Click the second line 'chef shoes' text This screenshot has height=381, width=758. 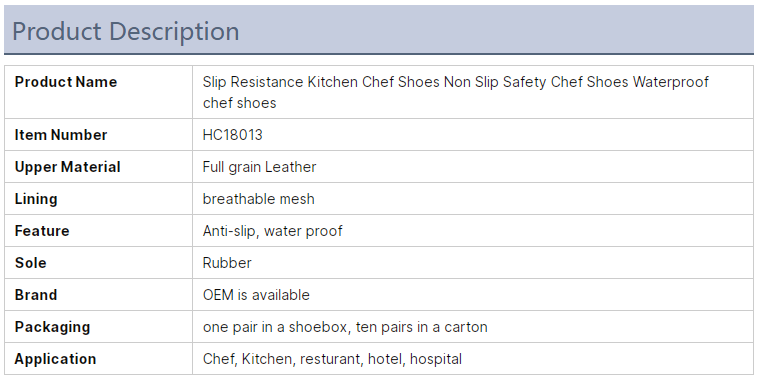coord(240,103)
